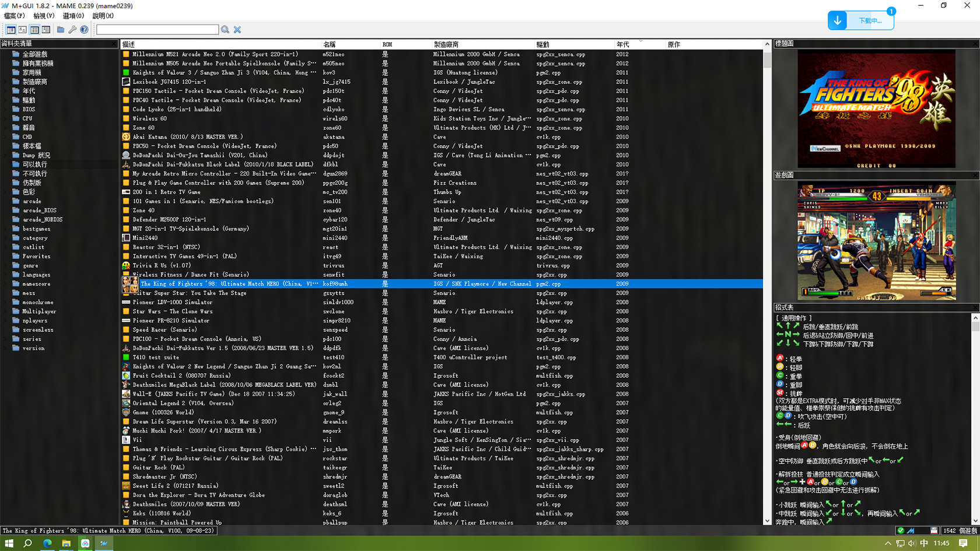The width and height of the screenshot is (980, 551).
Task: Sort list by the 製造廠商 column header
Action: [482, 44]
